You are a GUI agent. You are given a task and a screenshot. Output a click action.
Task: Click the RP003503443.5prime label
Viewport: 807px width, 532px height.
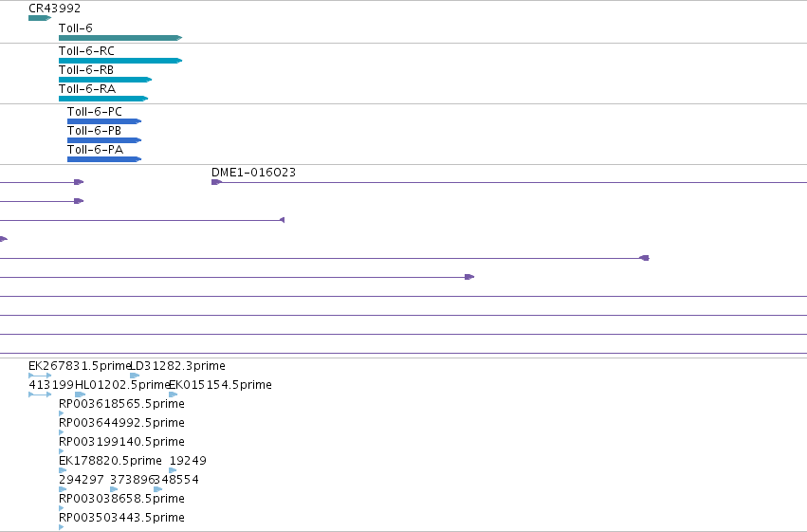tap(121, 518)
